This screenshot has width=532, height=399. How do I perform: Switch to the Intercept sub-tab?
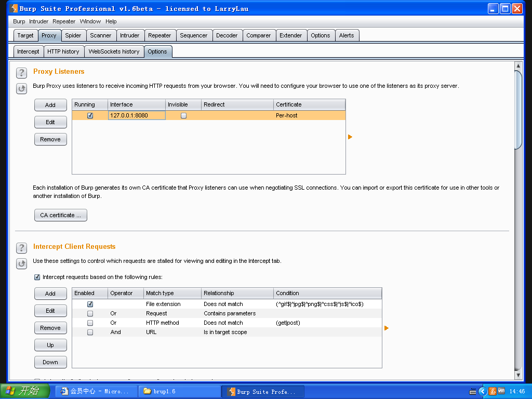pyautogui.click(x=28, y=51)
